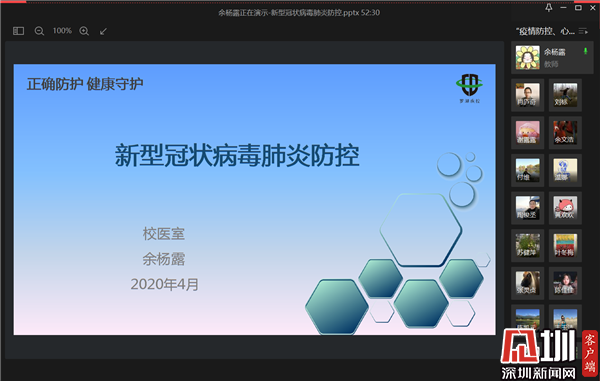Select the red-devil cartoon avatar 黄欢欢
600x381 pixels.
[x=565, y=208]
